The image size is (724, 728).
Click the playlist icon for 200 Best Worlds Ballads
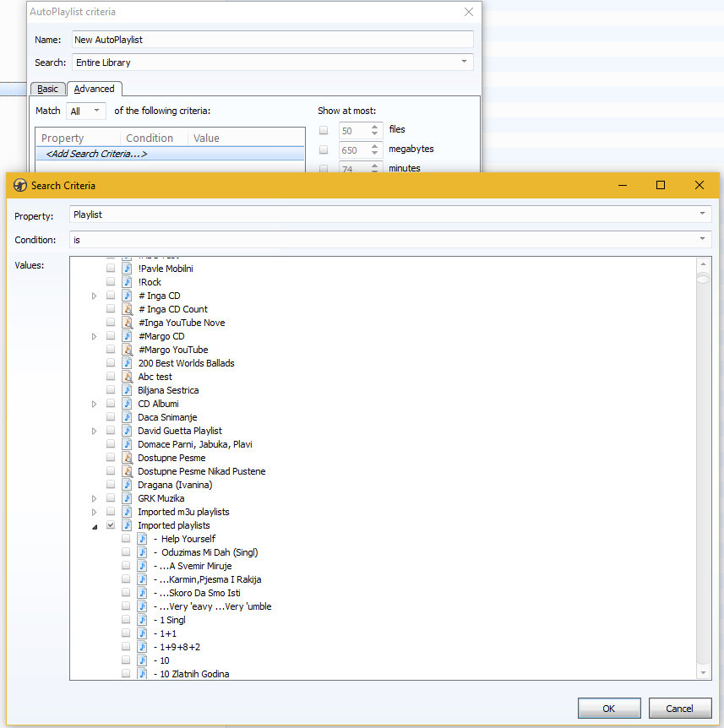point(127,363)
